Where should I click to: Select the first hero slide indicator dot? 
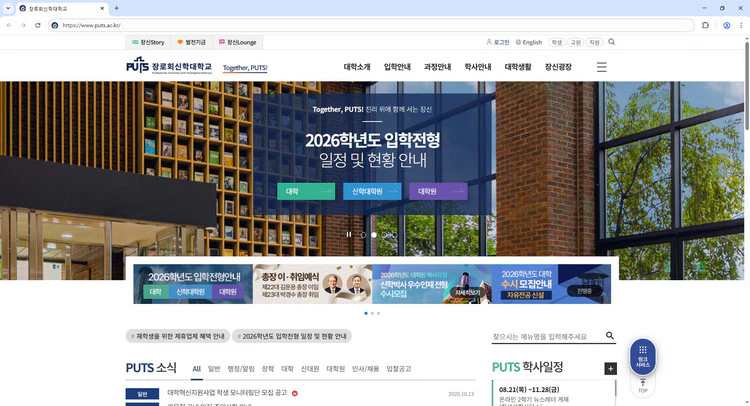pyautogui.click(x=363, y=235)
